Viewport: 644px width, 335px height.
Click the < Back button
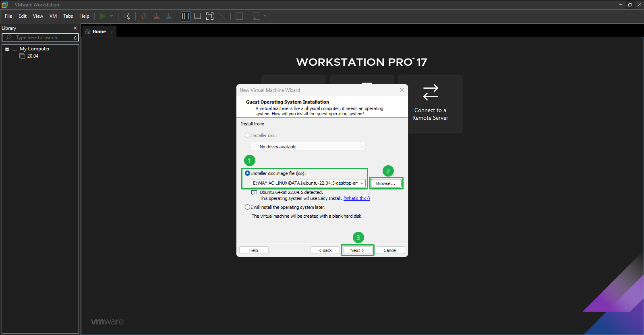(325, 250)
